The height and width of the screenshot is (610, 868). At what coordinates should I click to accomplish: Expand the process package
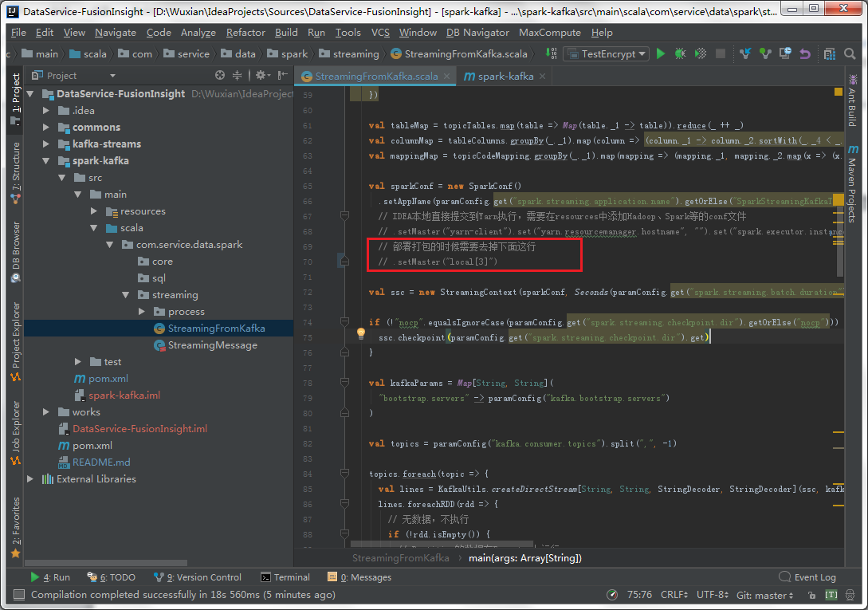pos(141,311)
